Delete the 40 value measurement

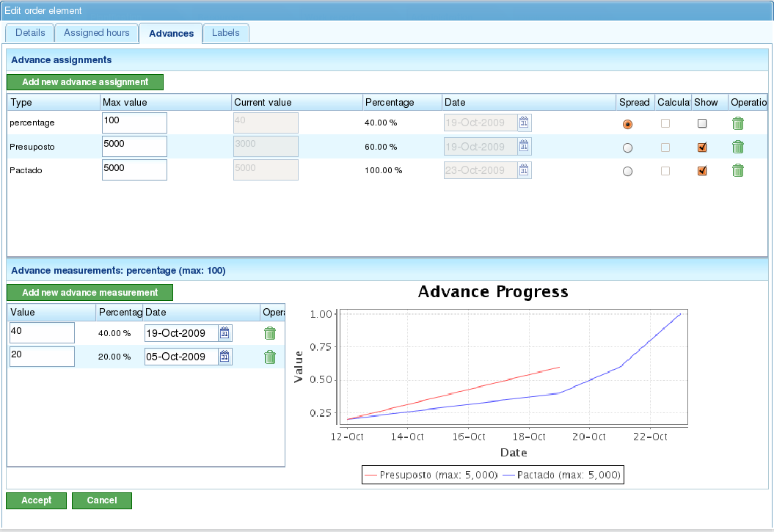pos(270,333)
